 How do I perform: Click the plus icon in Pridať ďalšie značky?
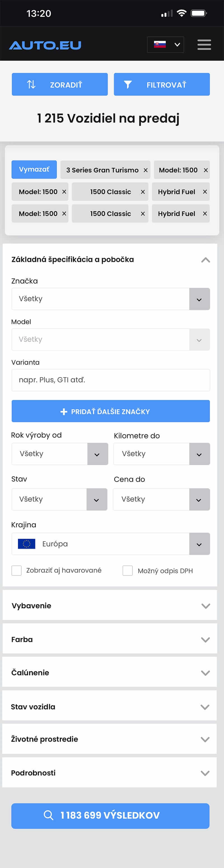tap(64, 412)
